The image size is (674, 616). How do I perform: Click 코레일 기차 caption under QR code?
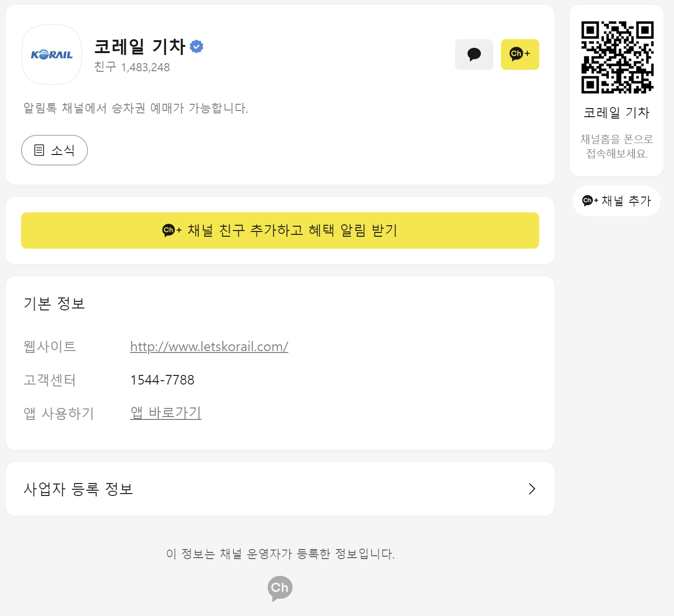[617, 112]
